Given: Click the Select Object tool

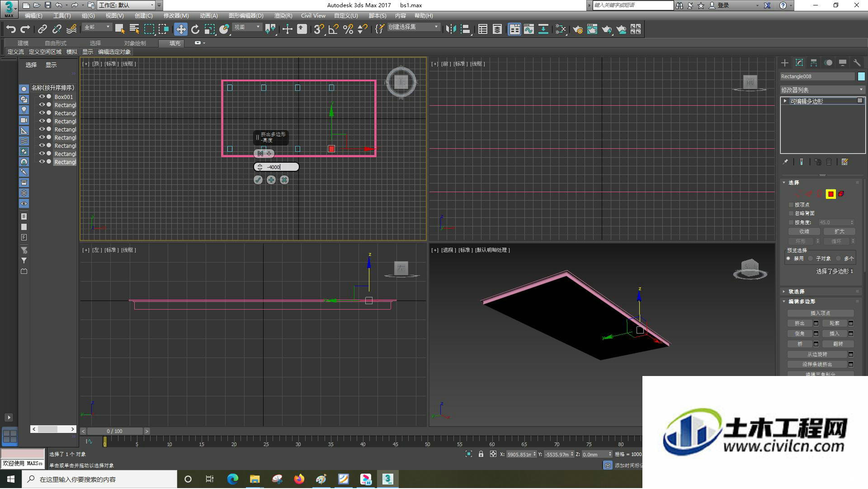Looking at the screenshot, I should click(120, 29).
